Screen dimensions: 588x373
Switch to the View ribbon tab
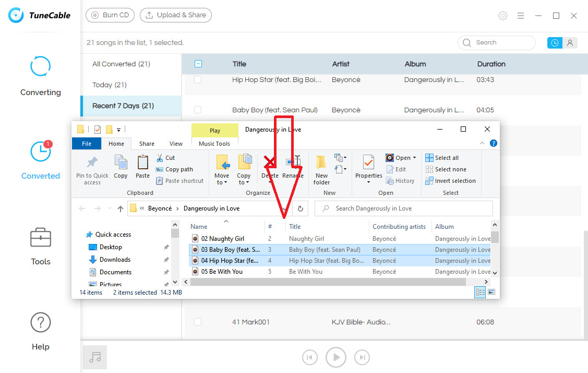176,144
